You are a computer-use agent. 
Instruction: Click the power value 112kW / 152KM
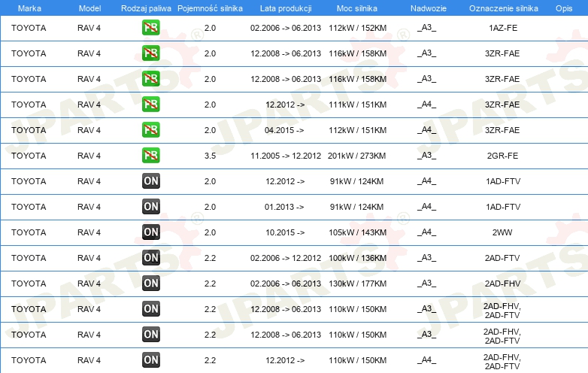pyautogui.click(x=357, y=28)
